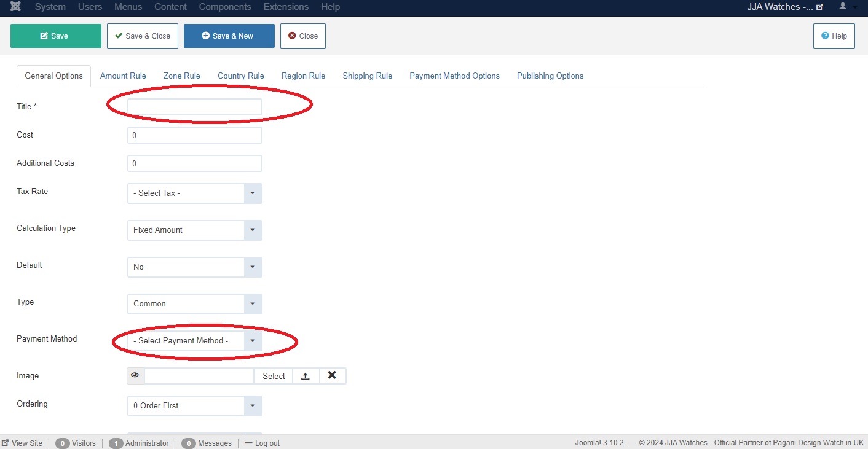Open the Help button
The width and height of the screenshot is (868, 449).
tap(834, 36)
